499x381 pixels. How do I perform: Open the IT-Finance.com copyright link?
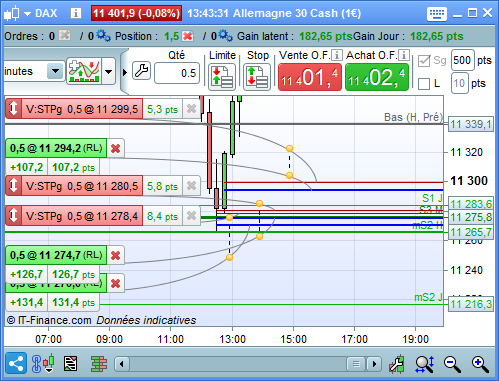click(x=49, y=320)
